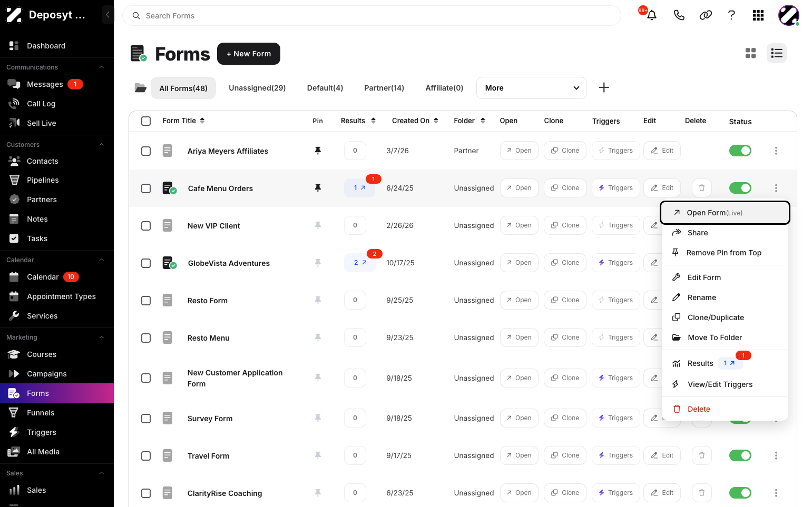Toggle status of Ariya Meyers Affiliates
The image size is (812, 507).
(740, 151)
